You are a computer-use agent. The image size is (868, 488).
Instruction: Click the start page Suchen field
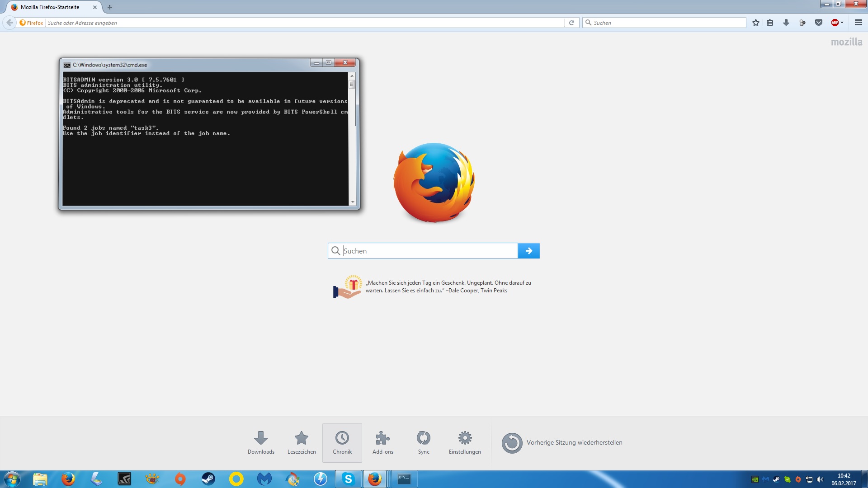(429, 251)
